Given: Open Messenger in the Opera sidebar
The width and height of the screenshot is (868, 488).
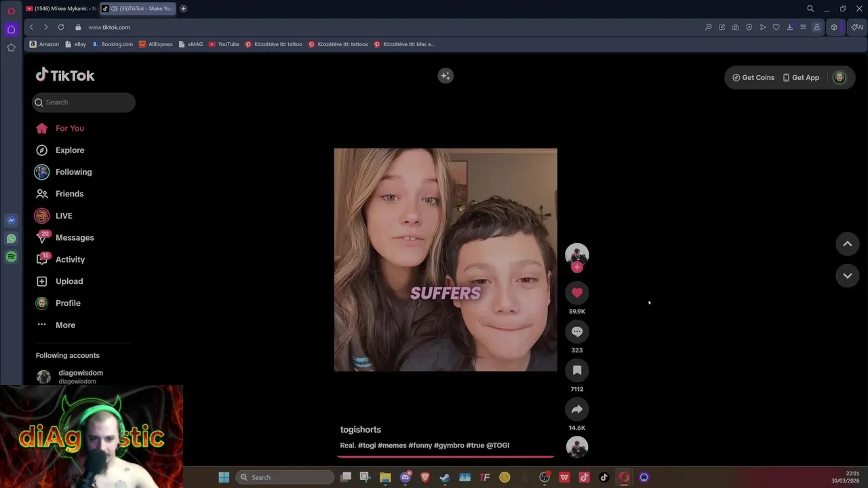Looking at the screenshot, I should [11, 220].
